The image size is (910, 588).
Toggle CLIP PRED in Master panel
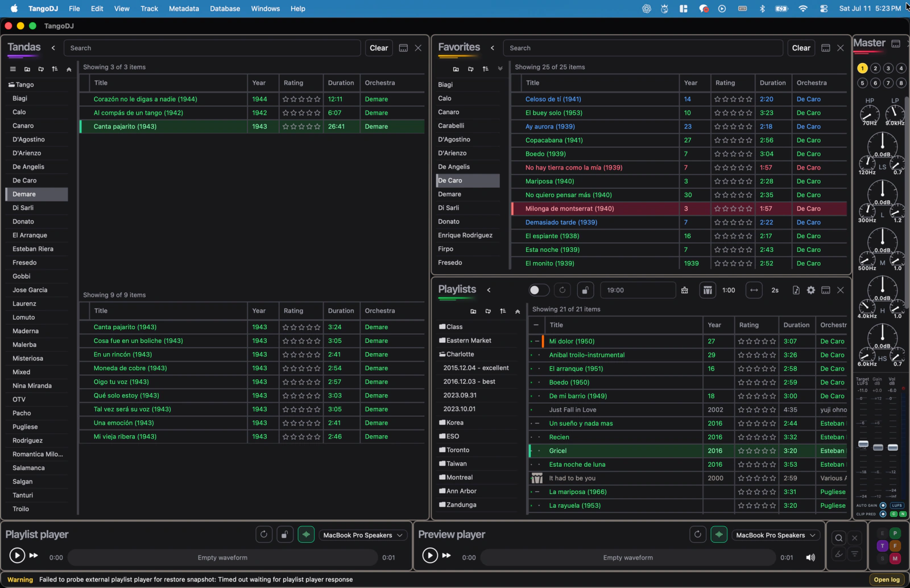point(883,514)
